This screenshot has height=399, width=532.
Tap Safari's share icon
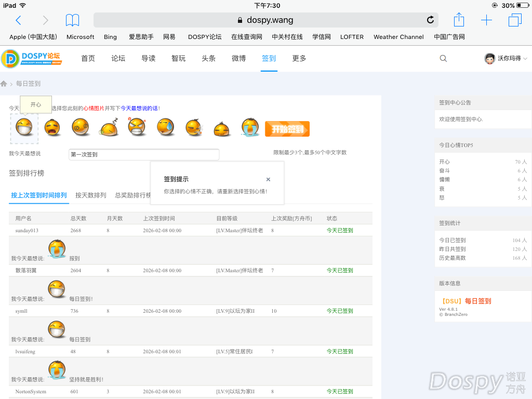tap(459, 20)
